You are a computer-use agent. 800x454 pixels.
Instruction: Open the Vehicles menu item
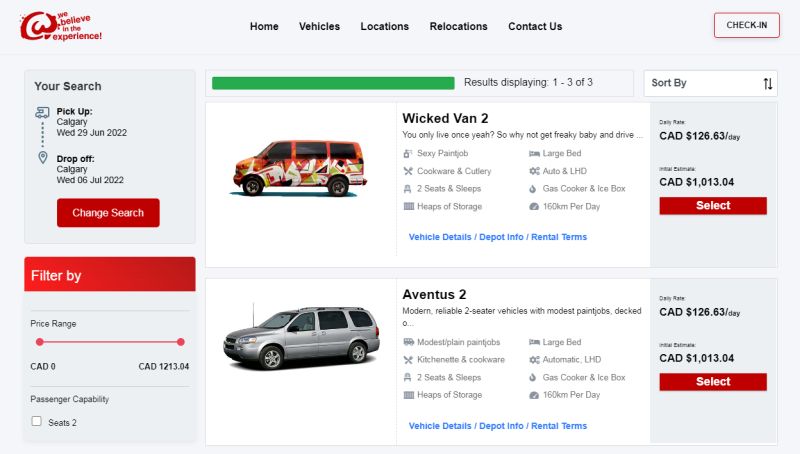(x=319, y=27)
